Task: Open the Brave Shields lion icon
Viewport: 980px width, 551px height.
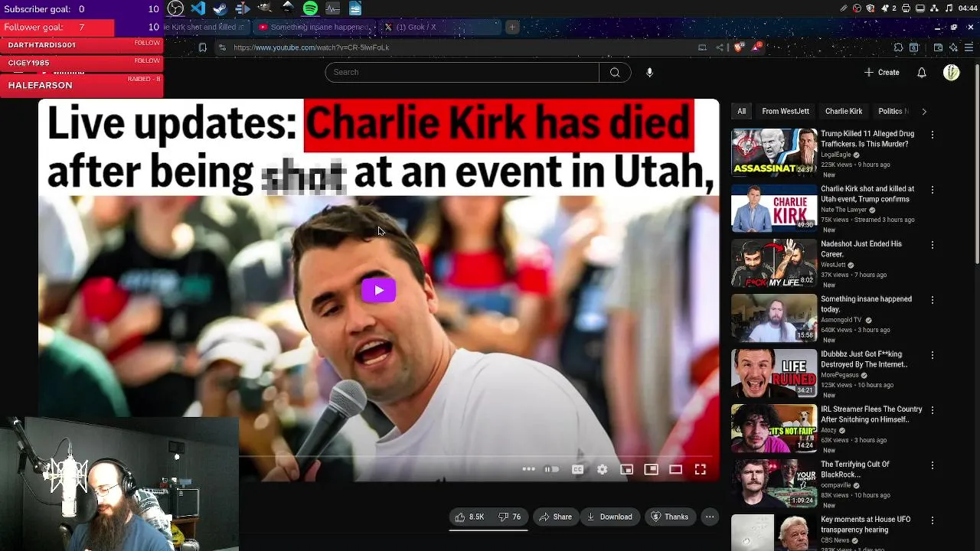Action: (x=738, y=47)
